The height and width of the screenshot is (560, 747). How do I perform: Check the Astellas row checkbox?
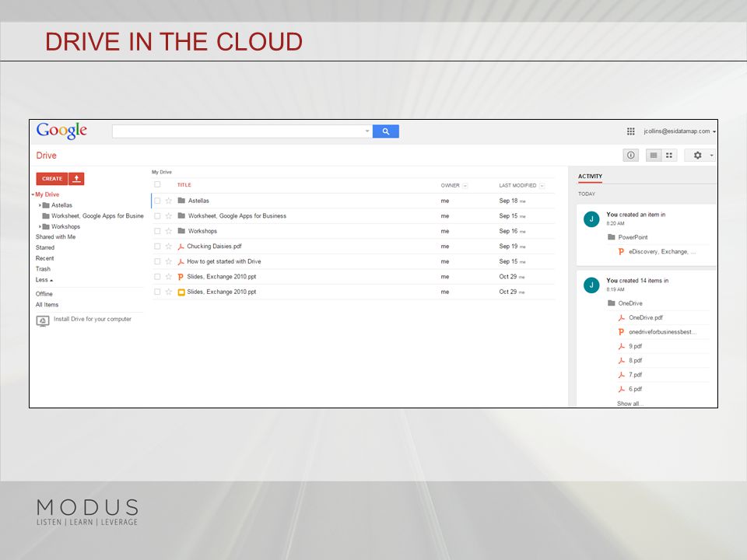coord(157,201)
